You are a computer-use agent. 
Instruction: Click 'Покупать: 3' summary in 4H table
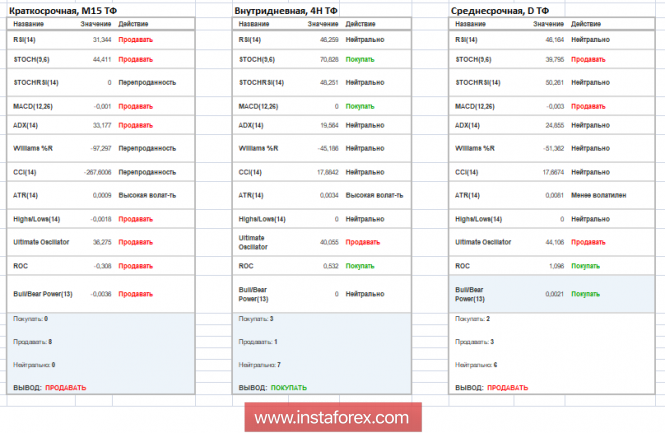pyautogui.click(x=256, y=319)
